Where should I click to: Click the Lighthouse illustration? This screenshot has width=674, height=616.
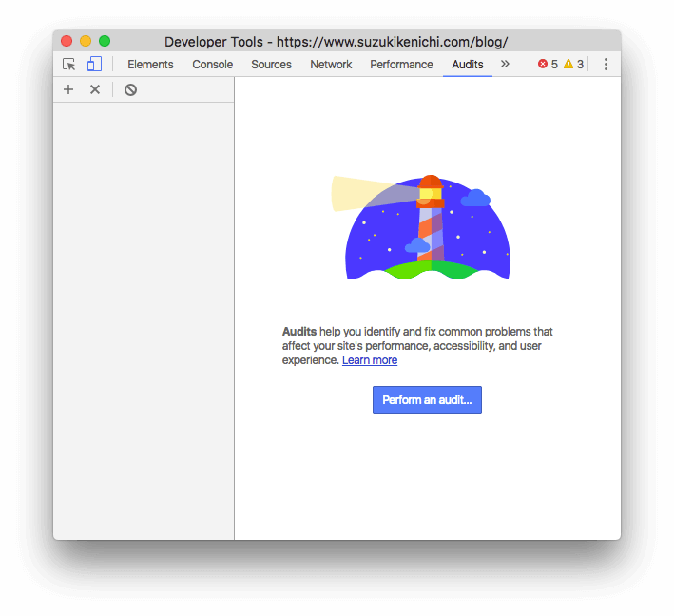point(421,227)
